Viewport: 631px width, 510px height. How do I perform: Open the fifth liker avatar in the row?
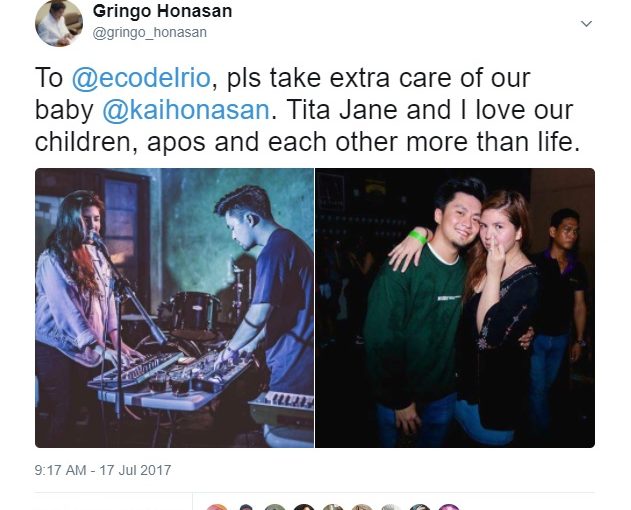click(333, 507)
